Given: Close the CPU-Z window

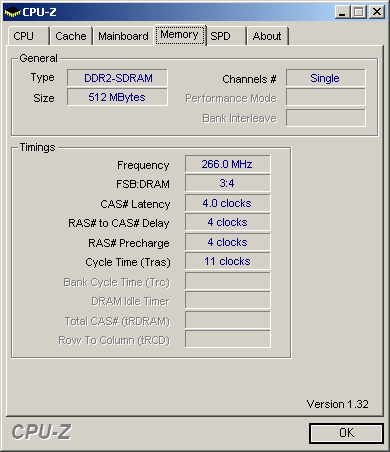Looking at the screenshot, I should (x=377, y=12).
